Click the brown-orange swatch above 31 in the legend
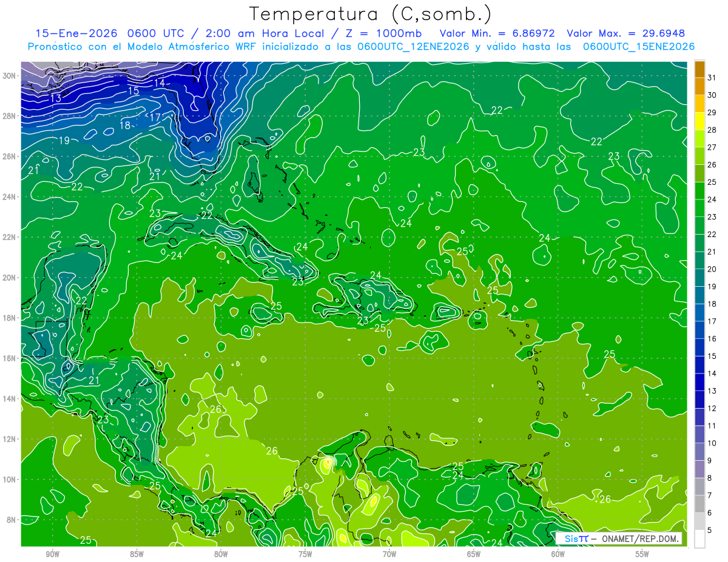728x562 pixels. click(x=699, y=69)
